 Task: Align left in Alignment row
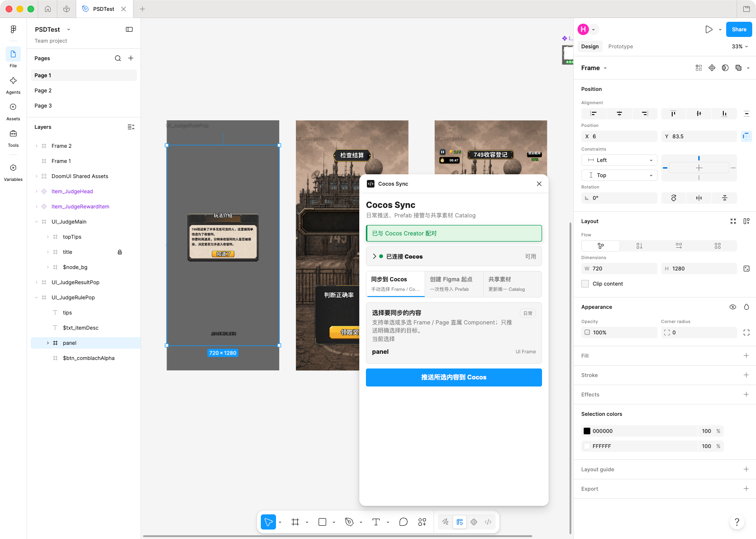coord(594,114)
